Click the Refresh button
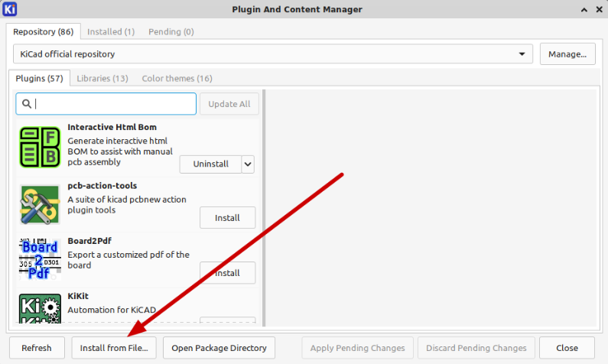 [37, 348]
